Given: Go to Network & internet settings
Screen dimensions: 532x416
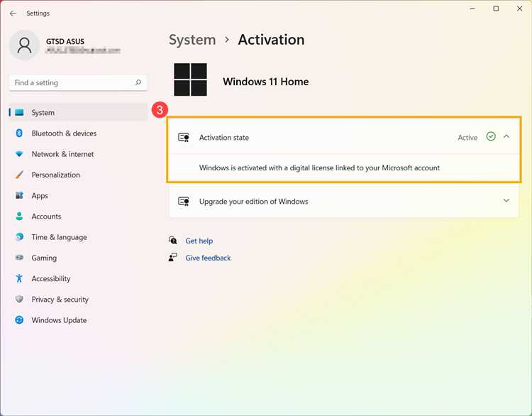Looking at the screenshot, I should (78, 154).
